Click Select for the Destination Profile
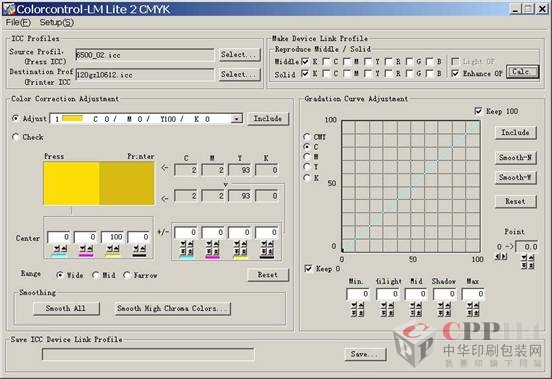The image size is (552, 379). click(x=239, y=75)
